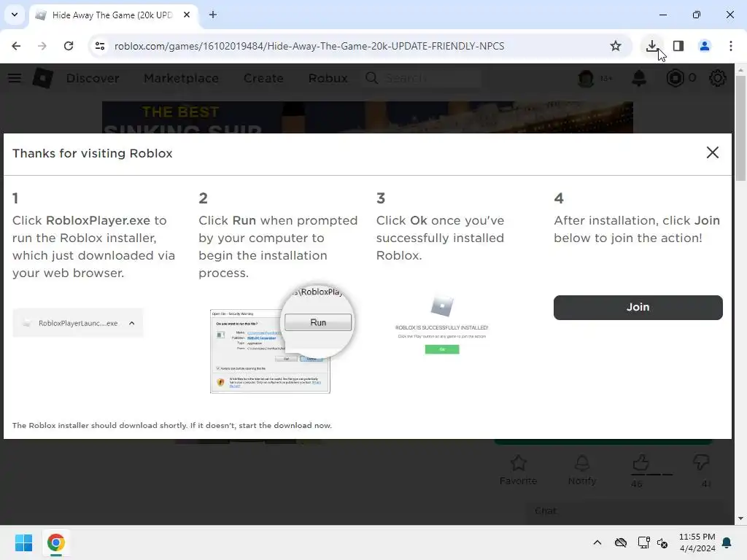Open a new browser tab
This screenshot has width=747, height=560.
(213, 15)
